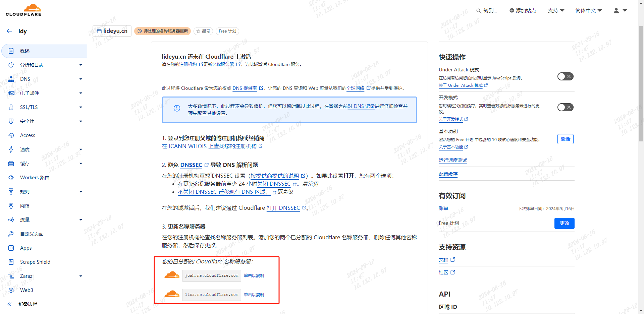The width and height of the screenshot is (644, 314).
Task: Click the 自定义页面 wrench icon
Action: 11,234
